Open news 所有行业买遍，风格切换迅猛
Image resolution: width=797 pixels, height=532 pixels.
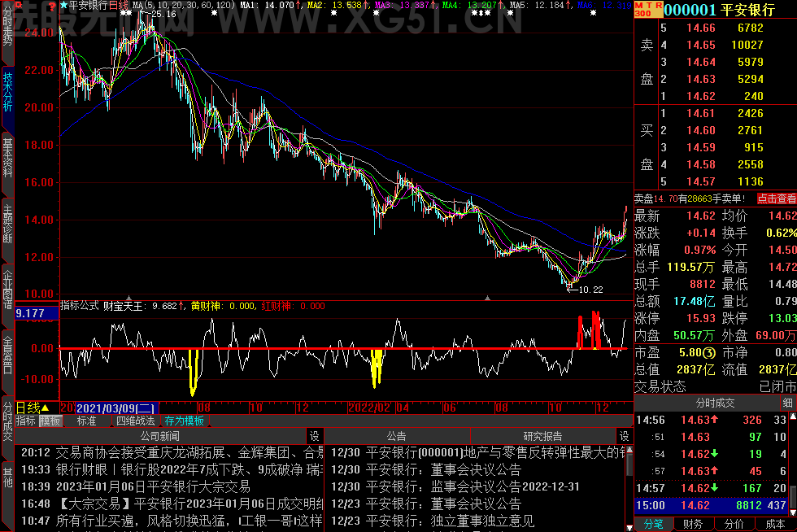tap(170, 521)
